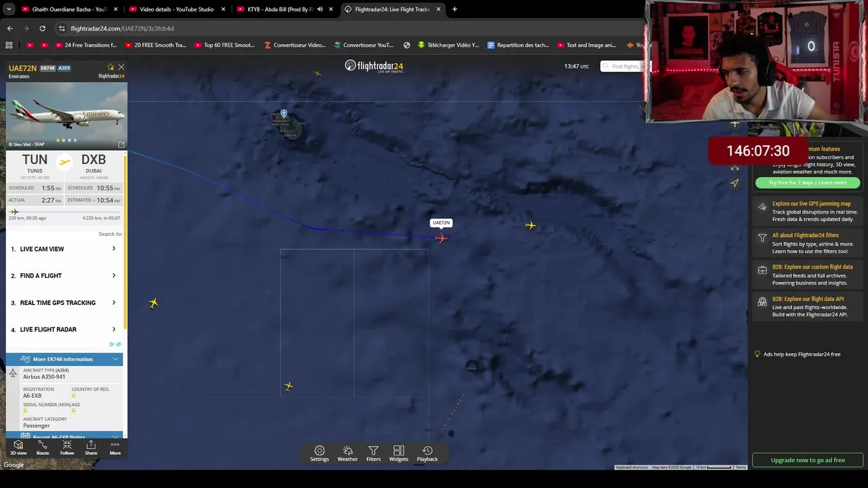Open 24 Free Transitions bookmark
Viewport: 868px width, 488px height.
(85, 45)
